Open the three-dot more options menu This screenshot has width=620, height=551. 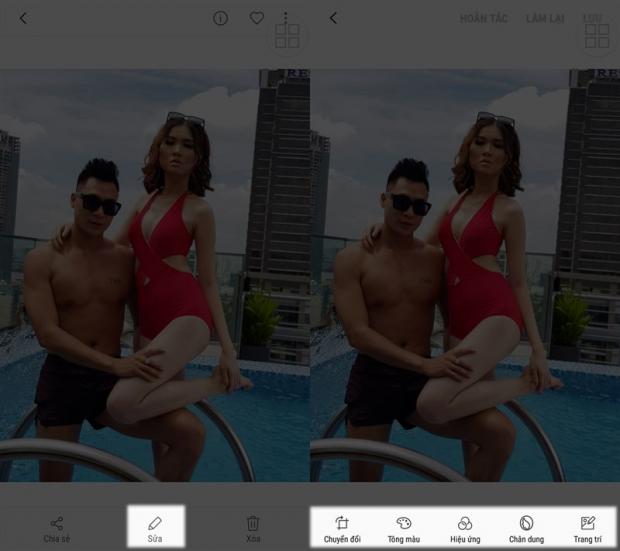tap(286, 17)
